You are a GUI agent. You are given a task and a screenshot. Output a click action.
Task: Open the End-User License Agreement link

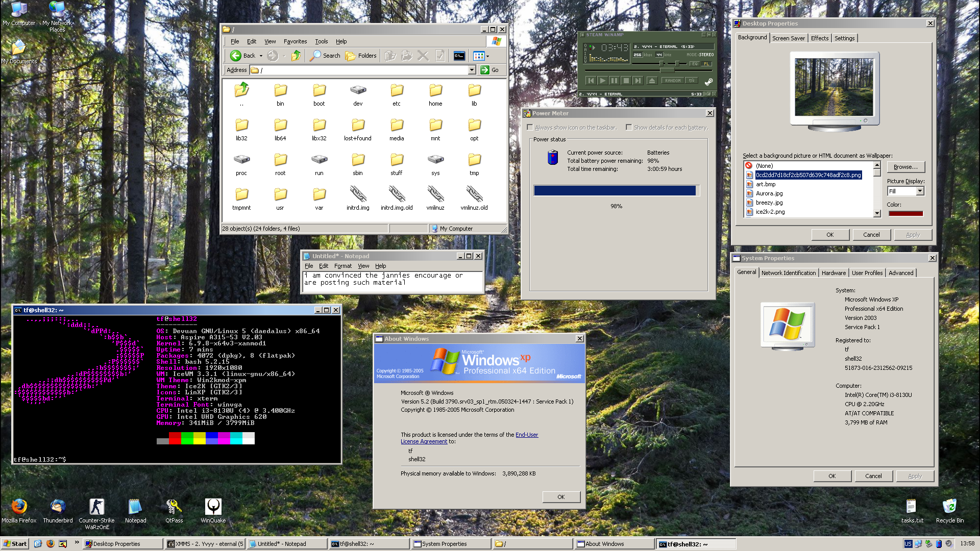(526, 435)
